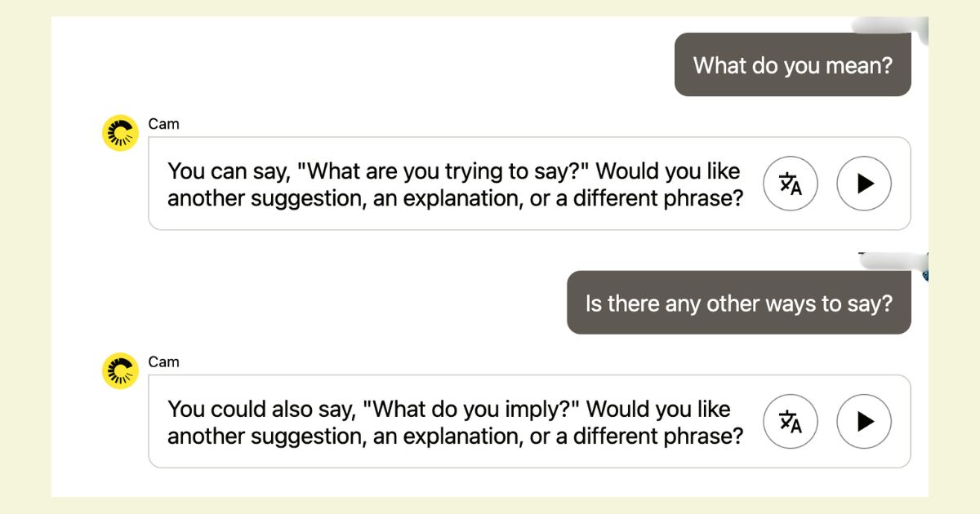Play audio for "What do you imply?" reply
The width and height of the screenshot is (980, 514).
pyautogui.click(x=864, y=422)
